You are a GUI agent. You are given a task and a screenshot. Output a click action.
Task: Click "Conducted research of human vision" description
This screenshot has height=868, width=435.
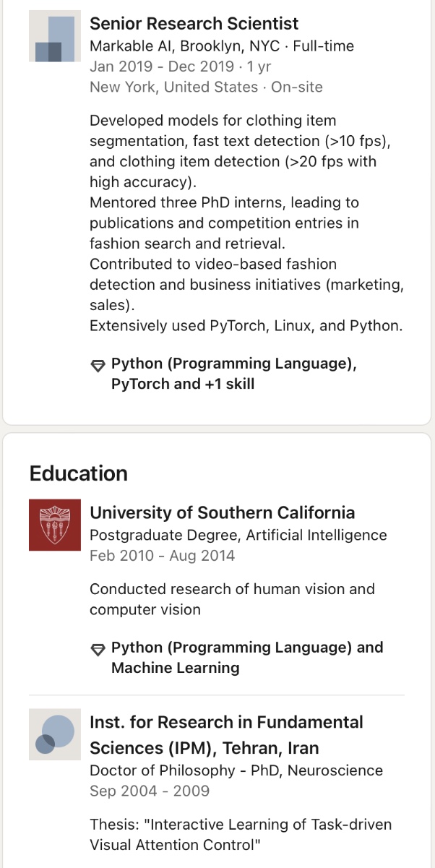point(231,599)
